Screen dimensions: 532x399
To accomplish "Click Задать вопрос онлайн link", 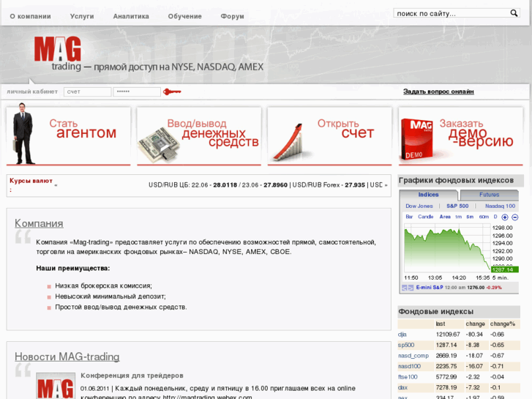I will point(438,92).
